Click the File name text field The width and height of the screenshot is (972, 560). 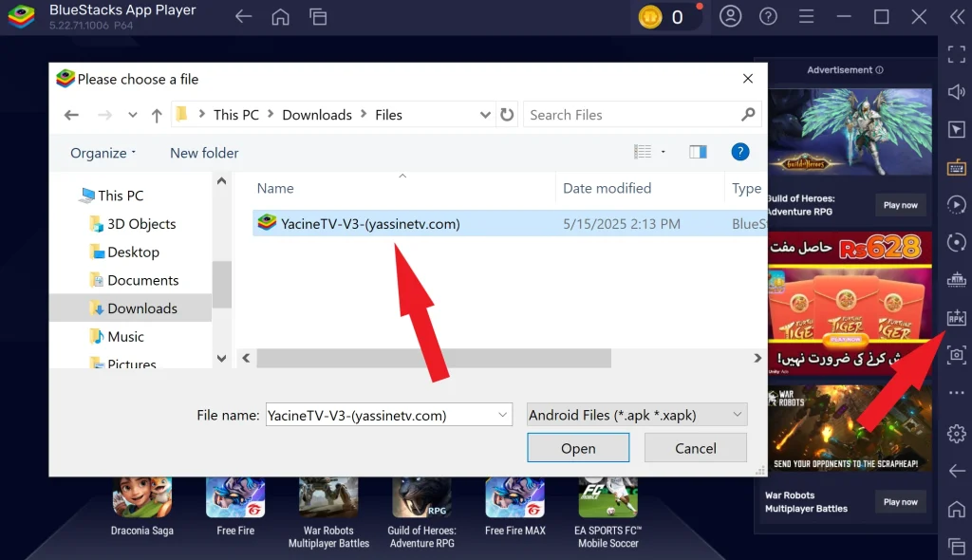coord(388,415)
